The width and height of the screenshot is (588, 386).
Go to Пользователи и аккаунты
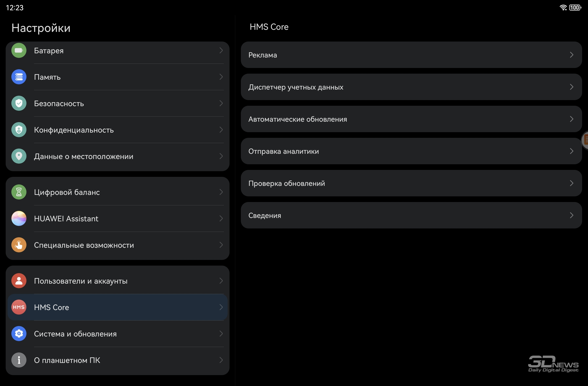pyautogui.click(x=118, y=281)
